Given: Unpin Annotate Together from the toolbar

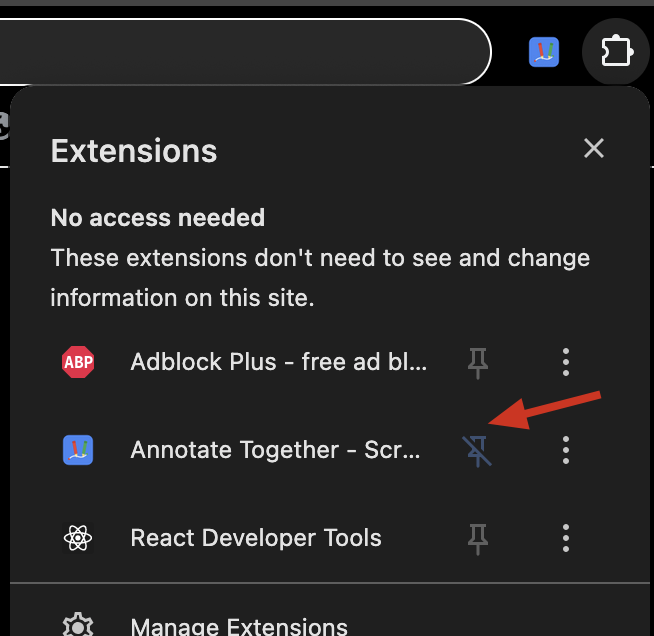Looking at the screenshot, I should coord(477,451).
